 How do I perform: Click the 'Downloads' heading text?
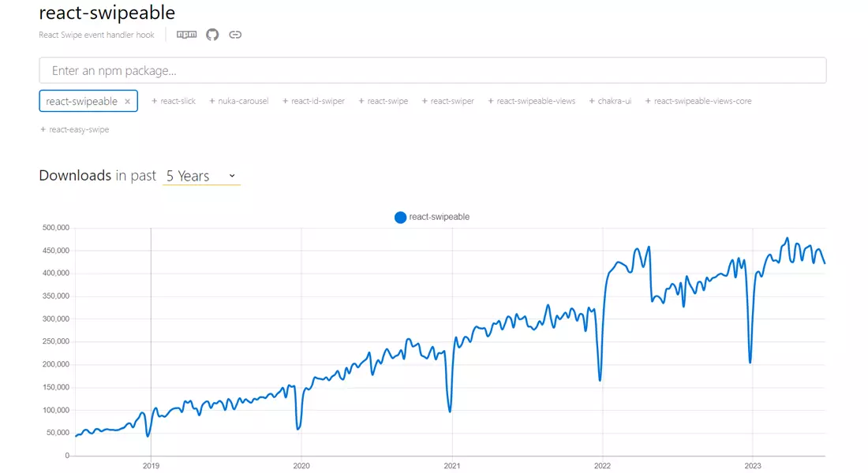tap(75, 175)
